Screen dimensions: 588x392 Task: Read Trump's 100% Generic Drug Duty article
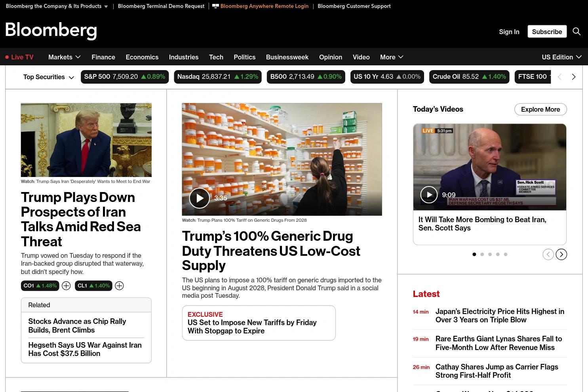click(x=271, y=251)
